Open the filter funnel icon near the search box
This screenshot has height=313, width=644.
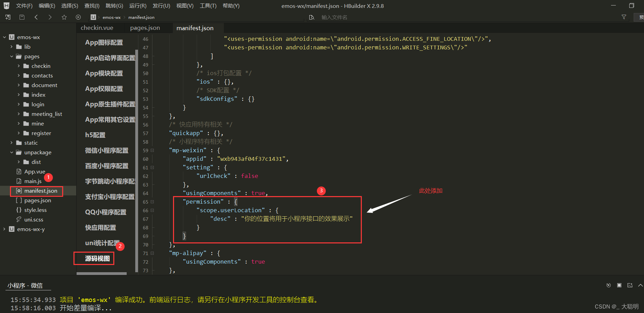[624, 17]
